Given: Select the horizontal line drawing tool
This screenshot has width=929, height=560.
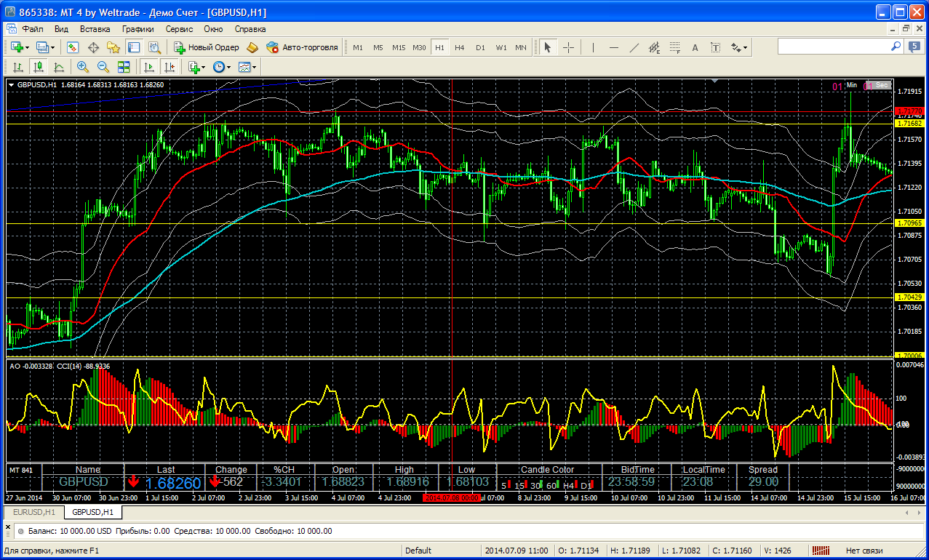Looking at the screenshot, I should pyautogui.click(x=613, y=47).
